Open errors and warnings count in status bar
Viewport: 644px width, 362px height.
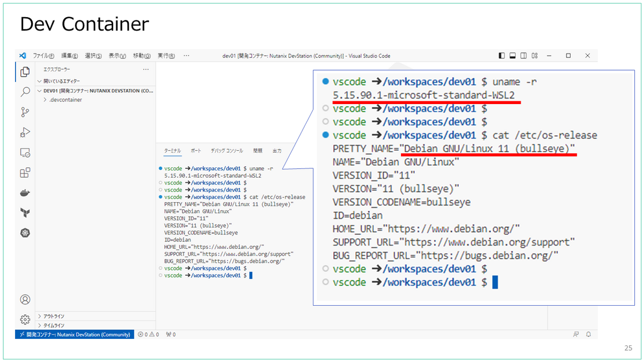[x=148, y=335]
